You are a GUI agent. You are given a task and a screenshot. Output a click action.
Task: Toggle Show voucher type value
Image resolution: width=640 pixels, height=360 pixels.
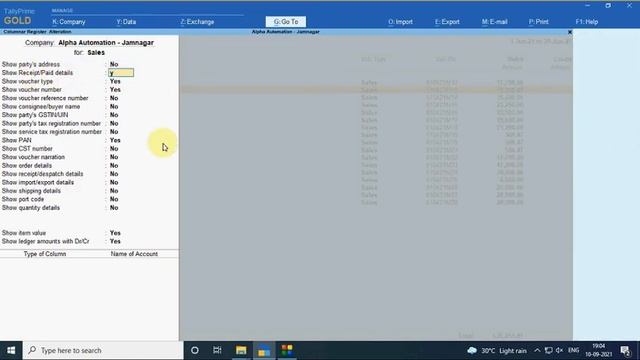point(115,81)
